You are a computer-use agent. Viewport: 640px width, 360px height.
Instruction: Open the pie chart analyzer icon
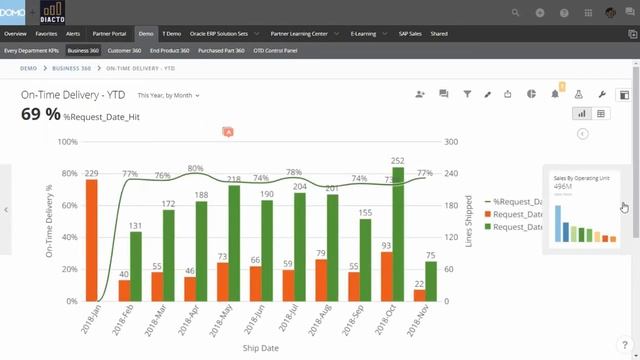click(x=531, y=94)
